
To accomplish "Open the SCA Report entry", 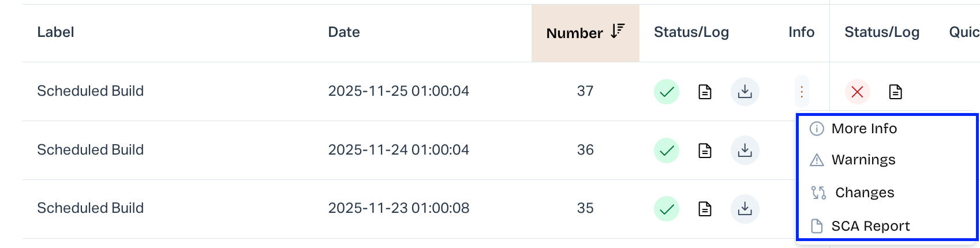I will (870, 226).
